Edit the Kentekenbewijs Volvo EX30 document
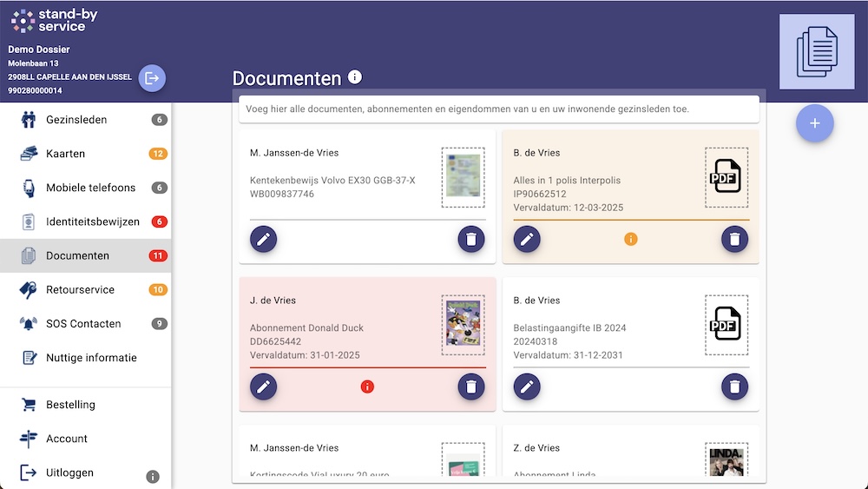Viewport: 868px width, 489px height. pyautogui.click(x=264, y=239)
